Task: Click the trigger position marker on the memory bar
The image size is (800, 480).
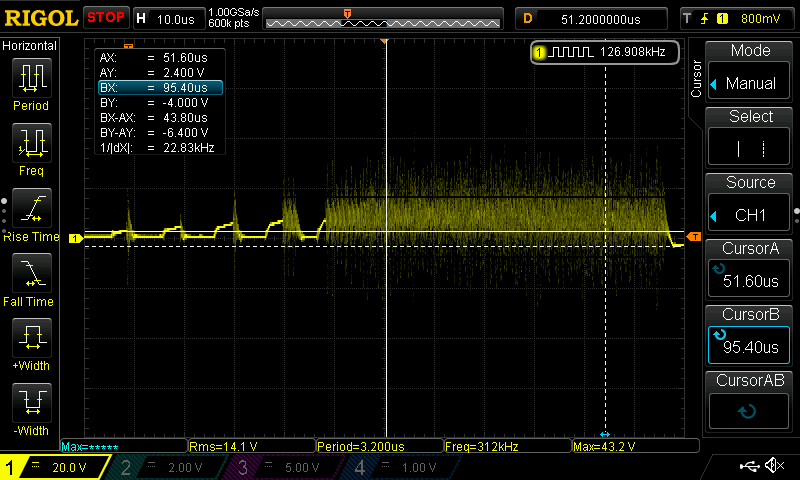Action: tap(347, 13)
